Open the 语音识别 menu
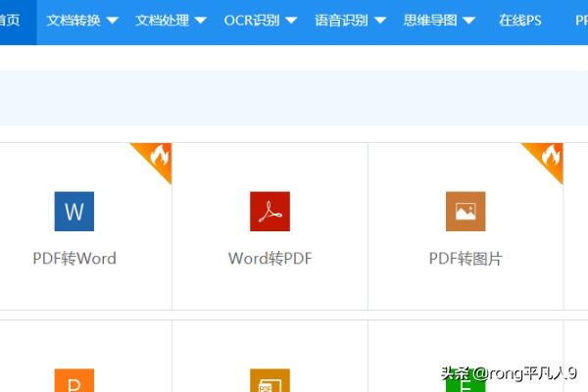 pos(341,21)
